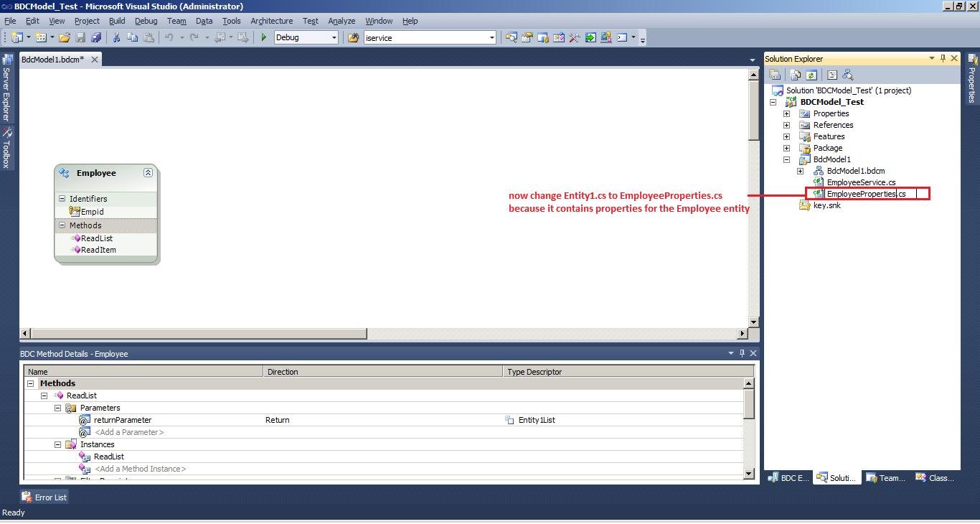Open the Properties side tab on right
Viewport: 980px width, 524px height.
pos(973,78)
